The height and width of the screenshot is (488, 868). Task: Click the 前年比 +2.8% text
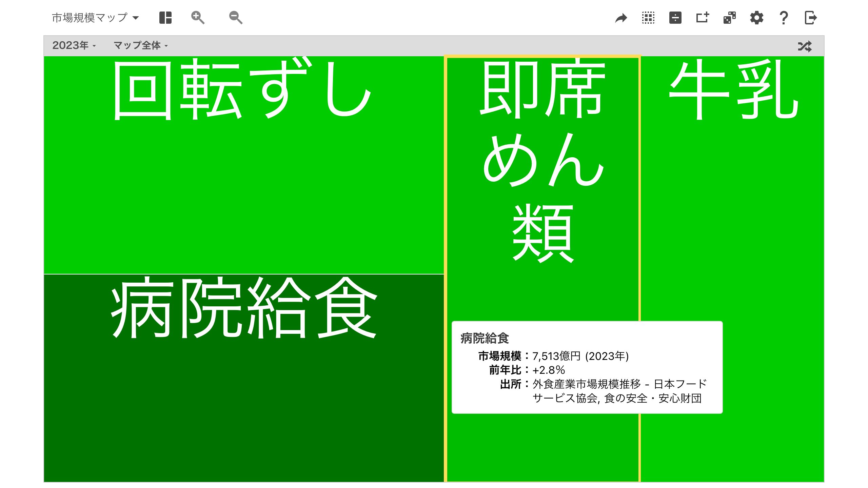(549, 370)
